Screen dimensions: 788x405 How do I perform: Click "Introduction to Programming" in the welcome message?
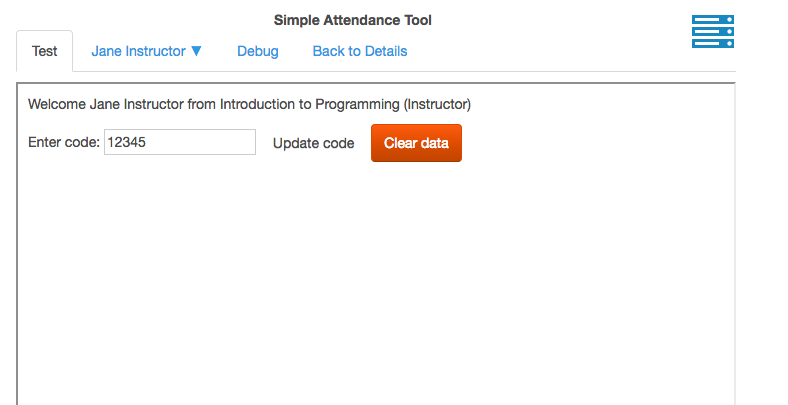point(310,104)
